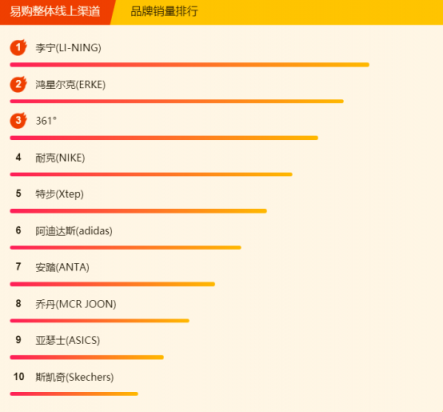This screenshot has height=412, width=443.
Task: Open the 斯凯奇(Skechers) brand entry
Action: [75, 377]
